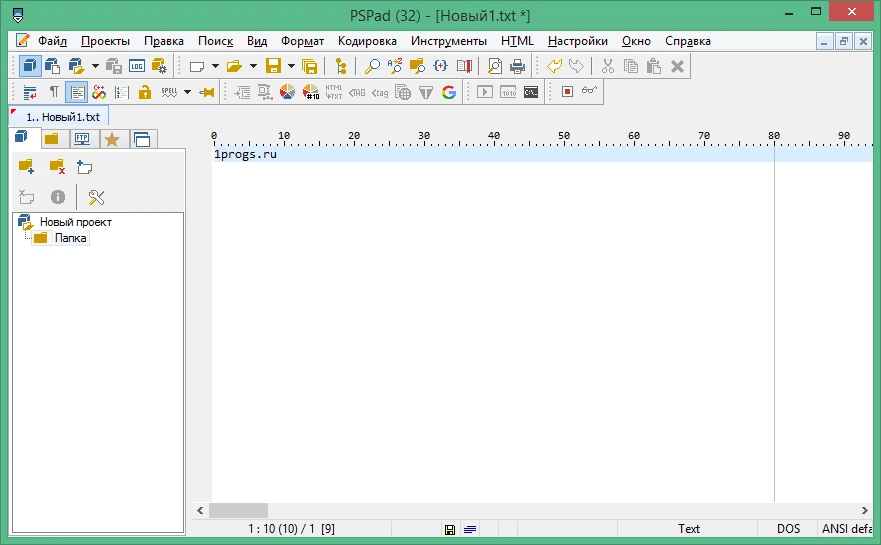Click the yellow undo arrow
The width and height of the screenshot is (881, 545).
tap(554, 66)
